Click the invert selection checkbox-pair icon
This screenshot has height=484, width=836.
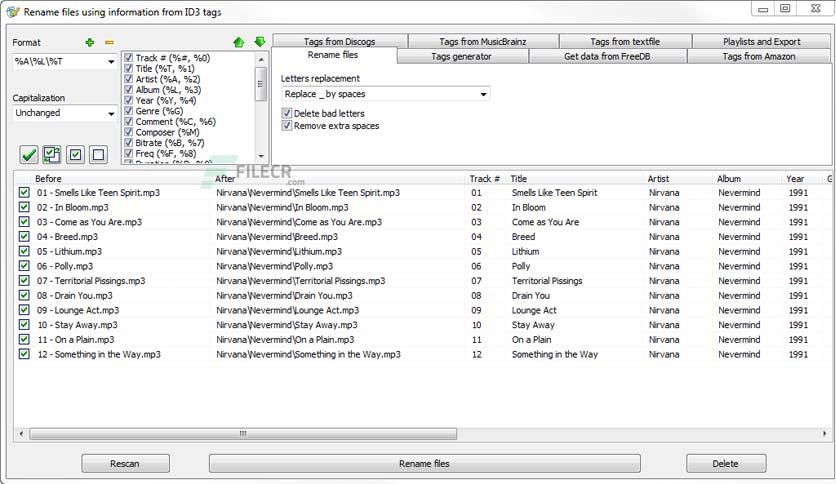click(52, 155)
